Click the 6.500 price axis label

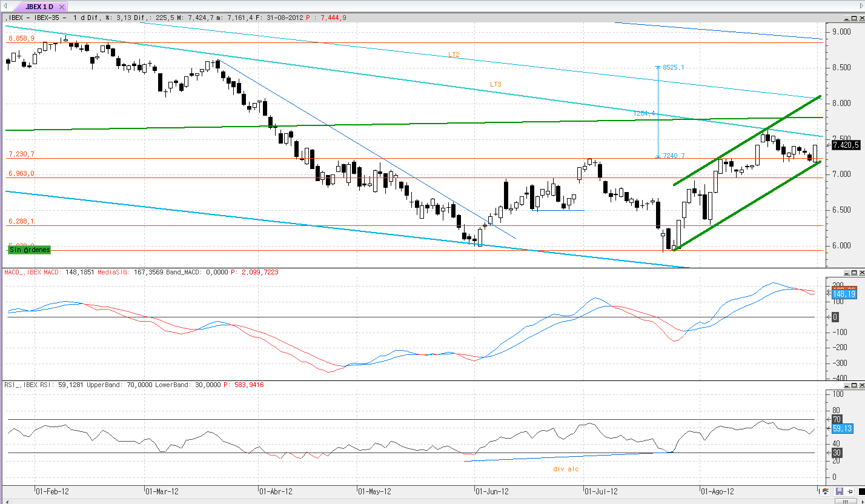[843, 210]
